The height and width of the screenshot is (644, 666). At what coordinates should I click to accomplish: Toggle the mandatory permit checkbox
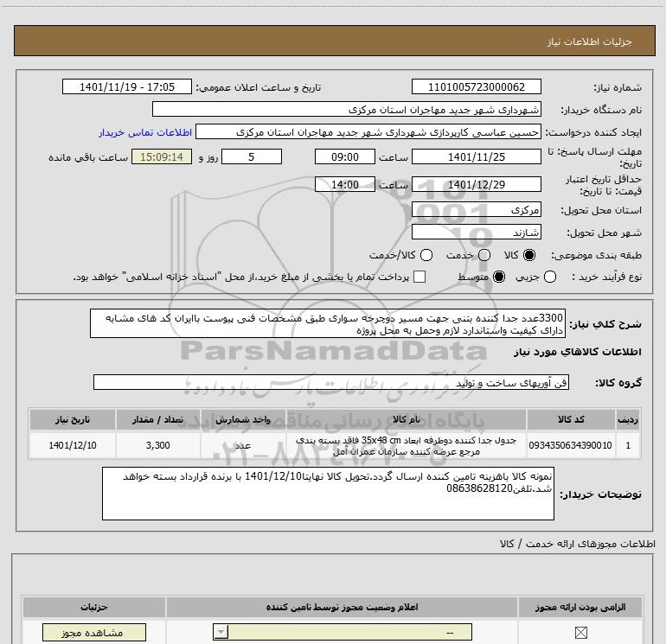[x=580, y=633]
